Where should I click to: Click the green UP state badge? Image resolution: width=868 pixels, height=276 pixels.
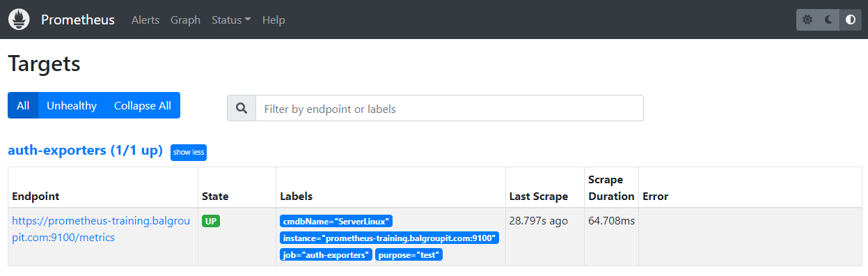click(x=211, y=221)
